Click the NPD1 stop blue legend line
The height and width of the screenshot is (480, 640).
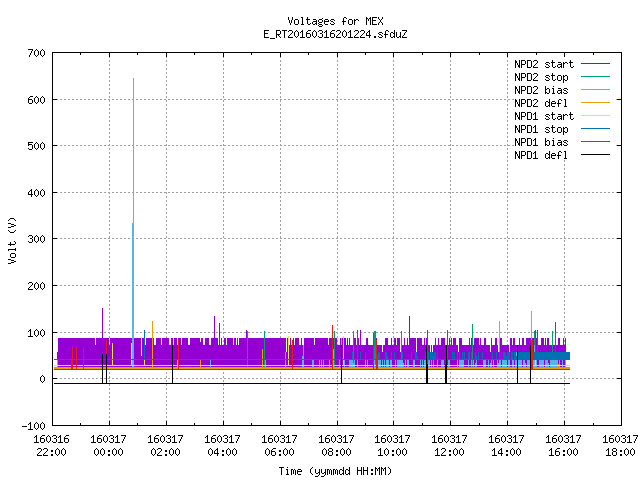tap(595, 129)
